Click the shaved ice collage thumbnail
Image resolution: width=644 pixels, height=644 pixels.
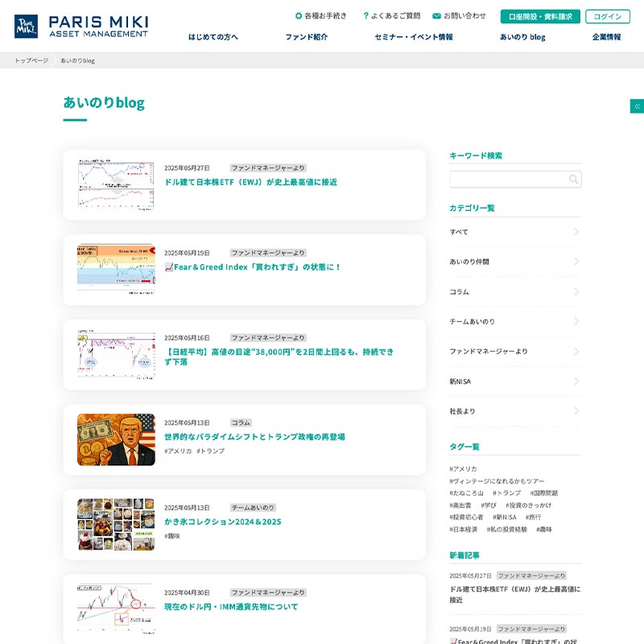(116, 525)
